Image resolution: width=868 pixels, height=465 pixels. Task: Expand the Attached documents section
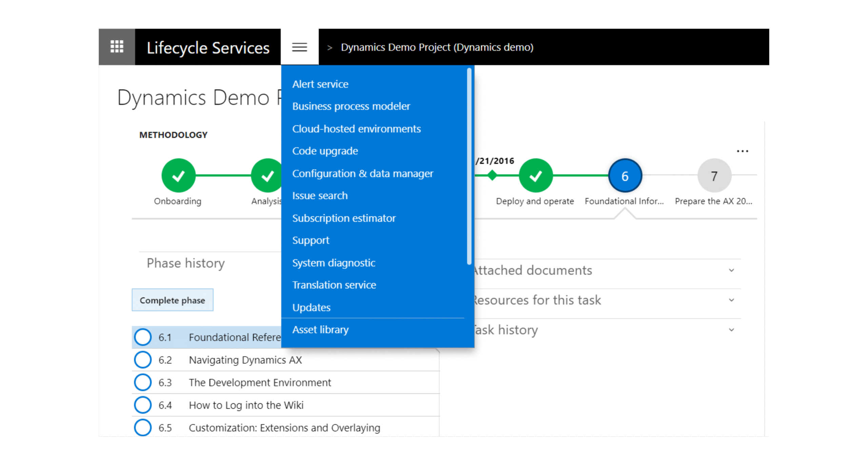731,270
